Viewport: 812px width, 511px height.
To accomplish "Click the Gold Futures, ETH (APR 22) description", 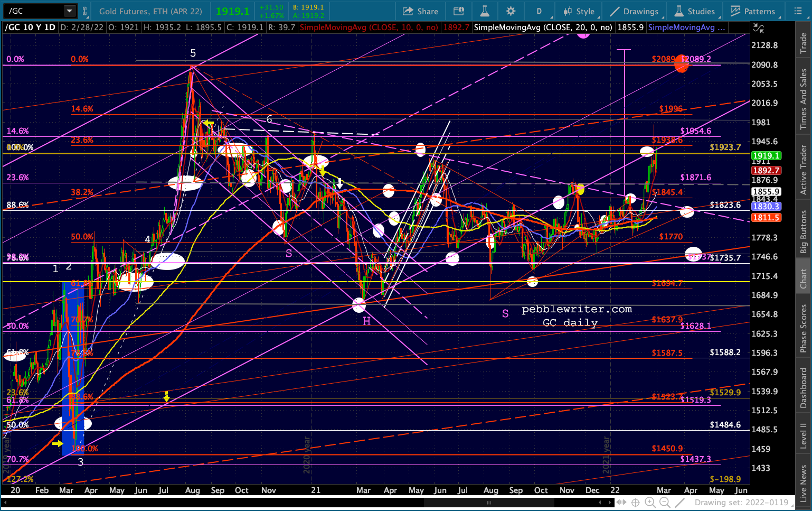I will tap(150, 11).
